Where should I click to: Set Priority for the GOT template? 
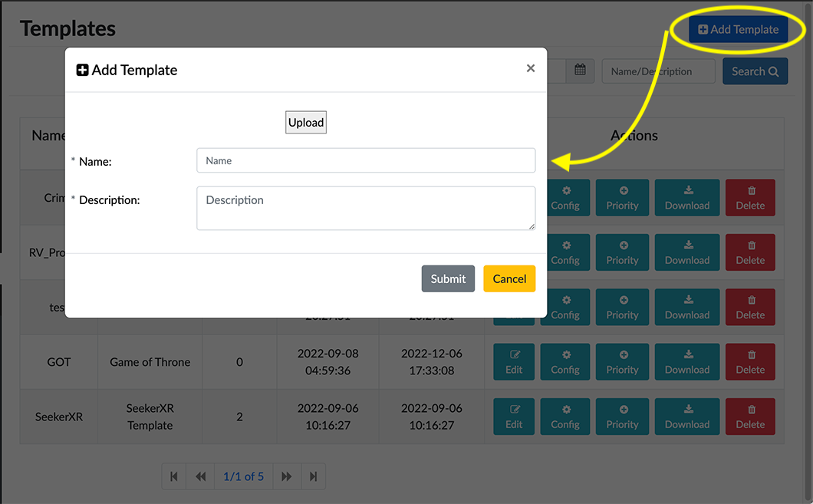622,362
